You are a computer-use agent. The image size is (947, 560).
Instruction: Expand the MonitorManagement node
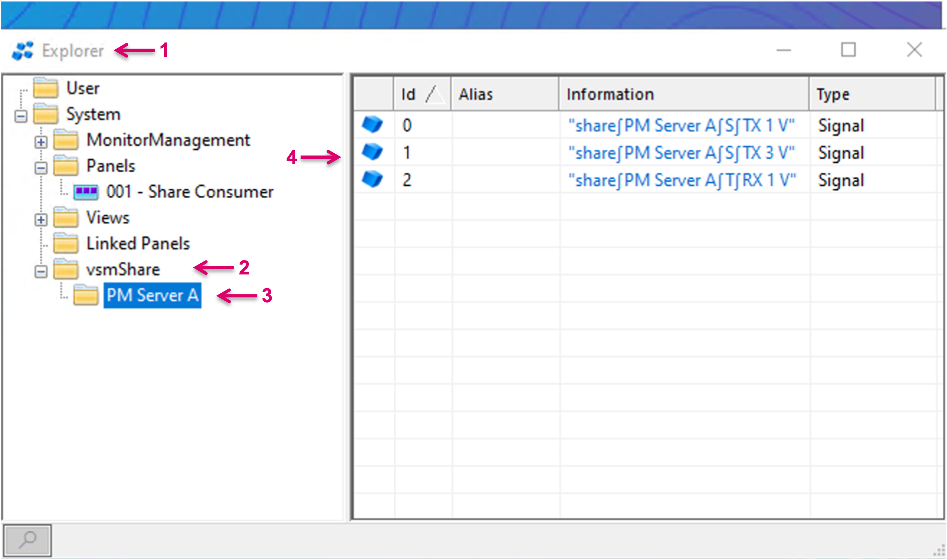tap(41, 142)
